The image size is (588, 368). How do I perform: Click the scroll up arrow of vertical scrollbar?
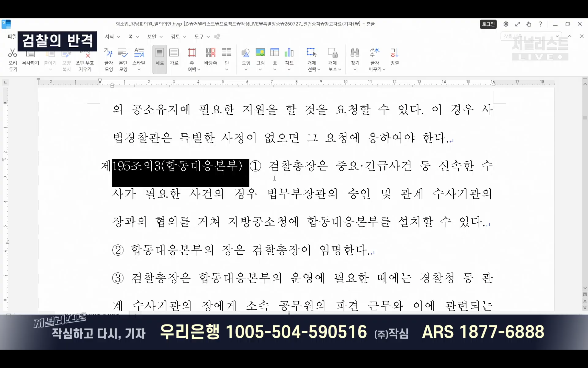point(585,84)
